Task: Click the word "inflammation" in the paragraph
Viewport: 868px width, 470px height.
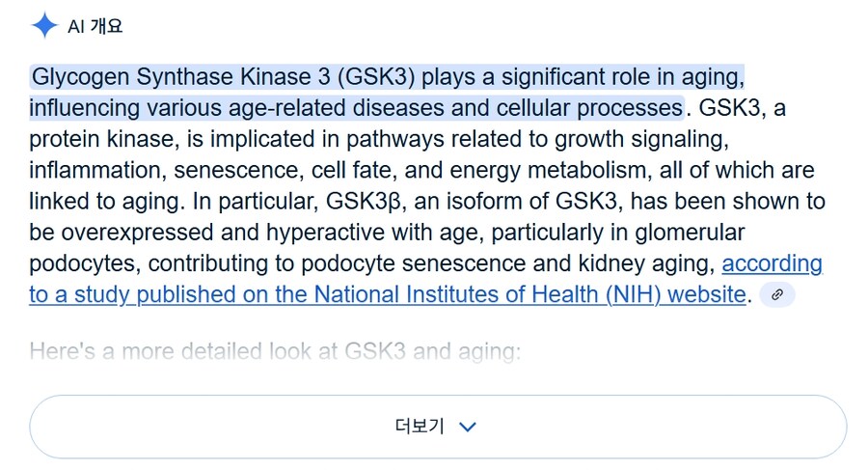Action: 97,170
